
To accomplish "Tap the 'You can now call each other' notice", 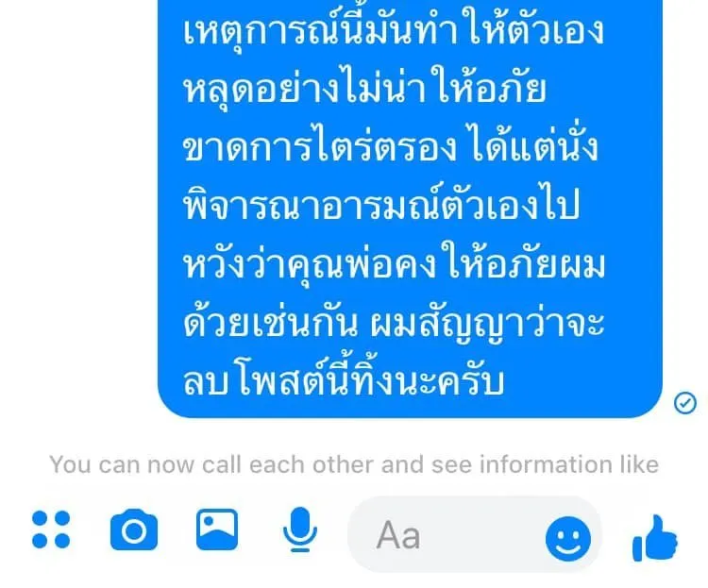I will pyautogui.click(x=354, y=464).
